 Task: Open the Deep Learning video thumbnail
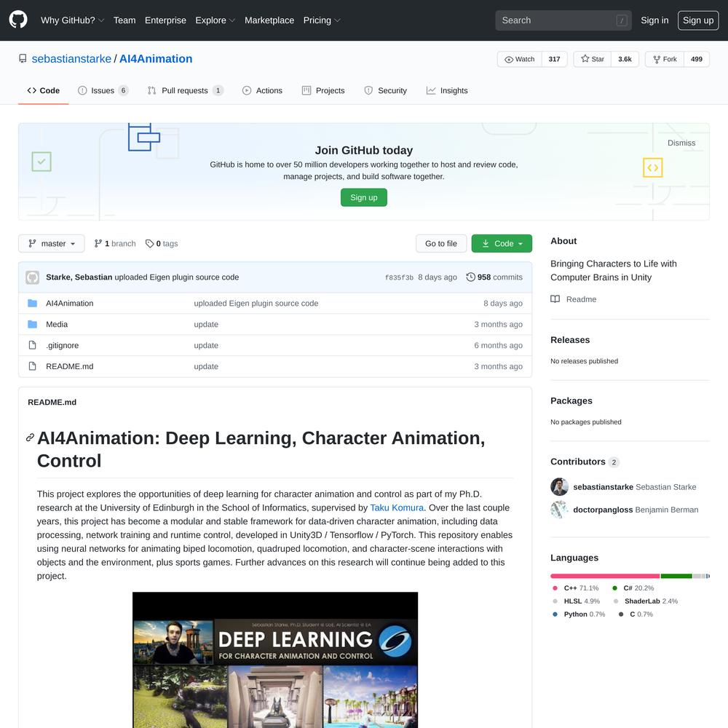click(275, 660)
